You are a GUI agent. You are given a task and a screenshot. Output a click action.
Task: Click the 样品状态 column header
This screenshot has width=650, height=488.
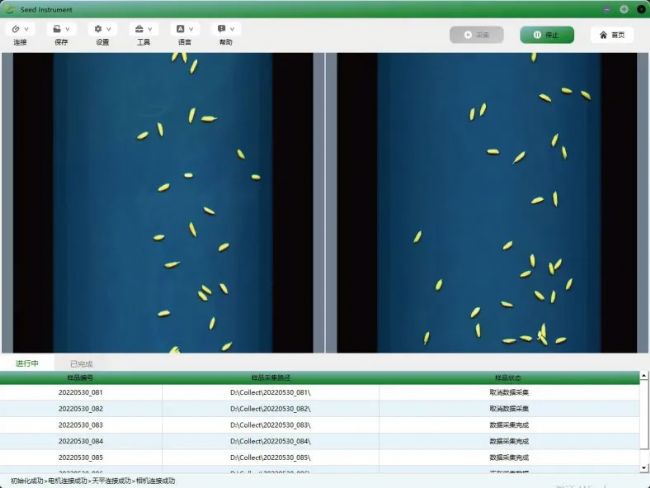509,378
